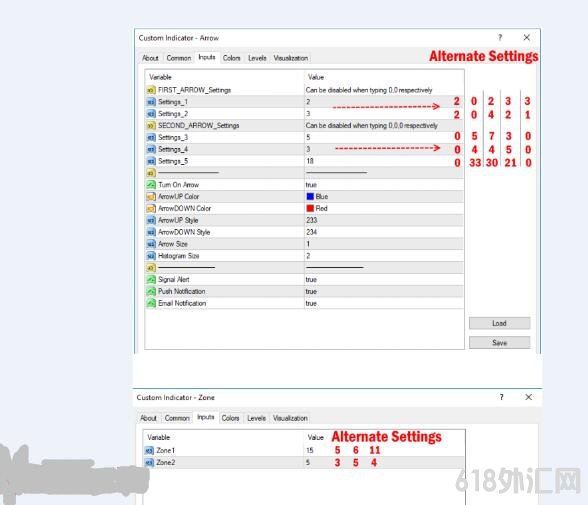Image resolution: width=588 pixels, height=505 pixels.
Task: Open the ArrowDOWN Color Red value dropdown
Action: coord(384,208)
